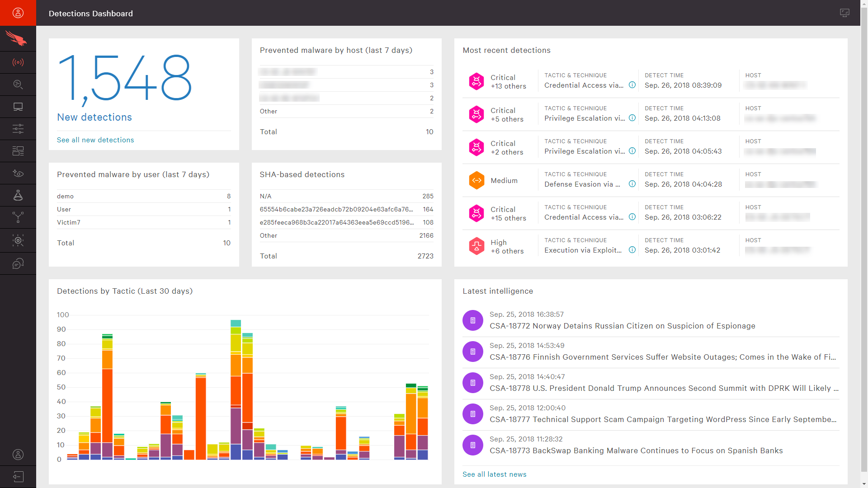Open the Dashboards layout icon in the sidebar
The height and width of the screenshot is (488, 868).
pos(18,151)
